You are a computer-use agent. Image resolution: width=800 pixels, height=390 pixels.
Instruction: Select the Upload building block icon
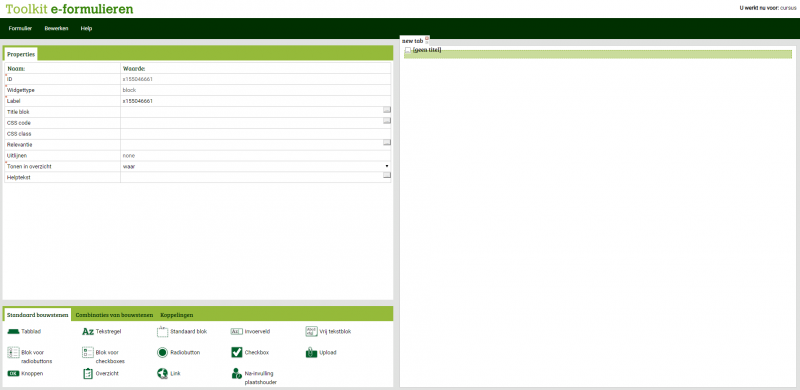click(x=311, y=353)
